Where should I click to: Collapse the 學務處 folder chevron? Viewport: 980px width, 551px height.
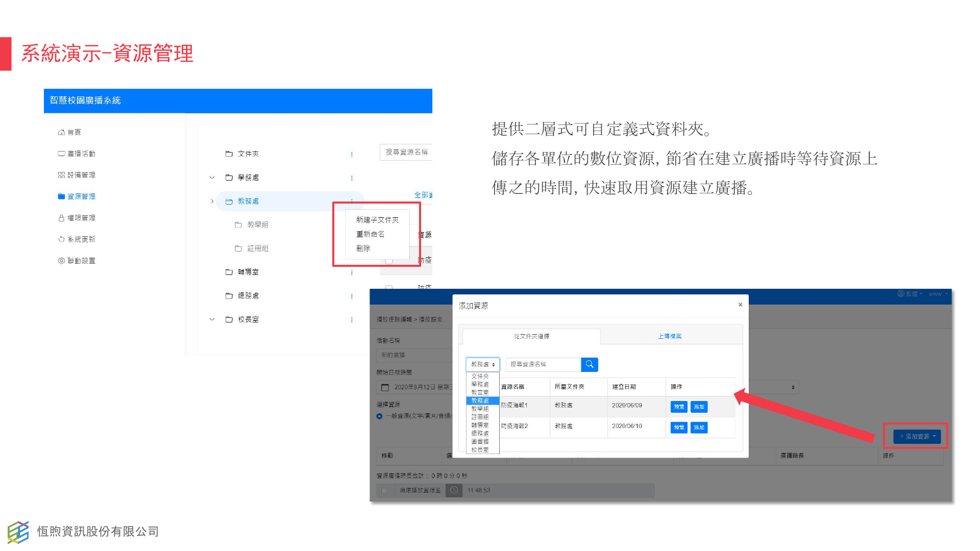212,178
